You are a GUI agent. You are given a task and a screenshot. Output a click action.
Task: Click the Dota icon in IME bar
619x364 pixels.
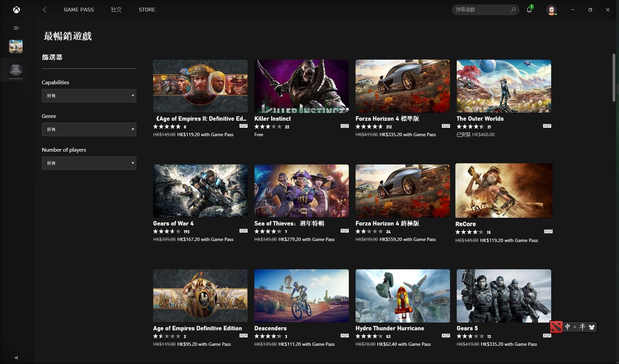(556, 327)
